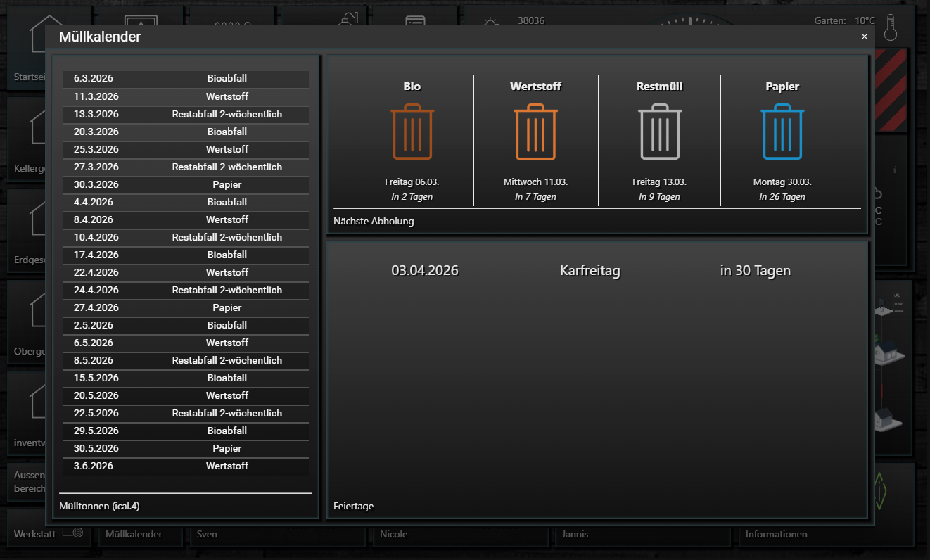Screen dimensions: 930x560
Task: Click the 27.4.2026 Papier row
Action: pyautogui.click(x=186, y=307)
